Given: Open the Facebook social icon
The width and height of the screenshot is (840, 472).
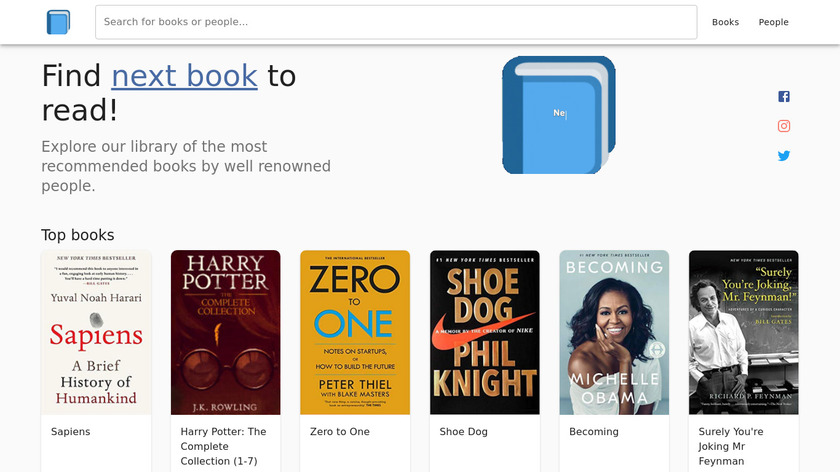Looking at the screenshot, I should pyautogui.click(x=784, y=97).
